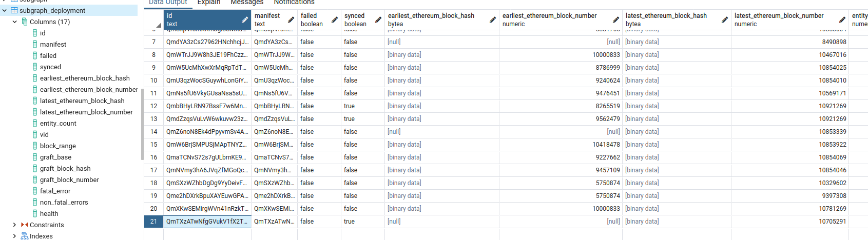Click the icon beside the id column in tree

[x=35, y=33]
